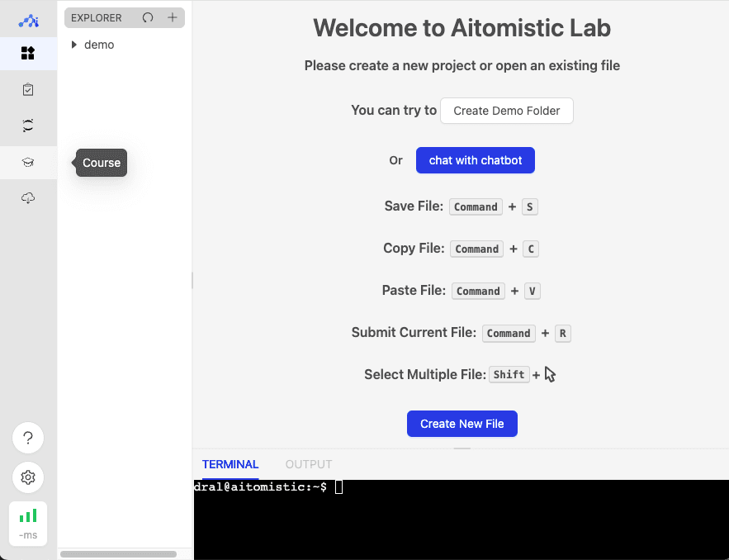The width and height of the screenshot is (729, 560).
Task: Click the Aitomistic logo icon
Action: pos(28,21)
